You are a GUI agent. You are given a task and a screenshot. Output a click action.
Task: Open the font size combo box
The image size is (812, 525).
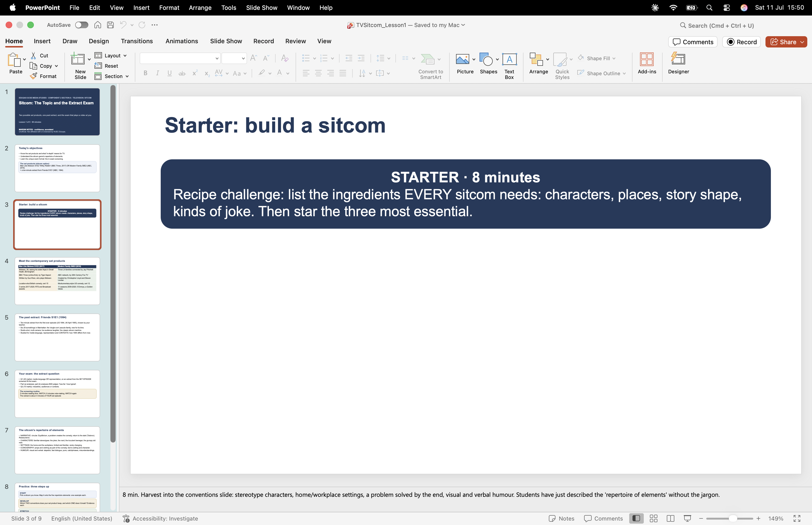234,58
